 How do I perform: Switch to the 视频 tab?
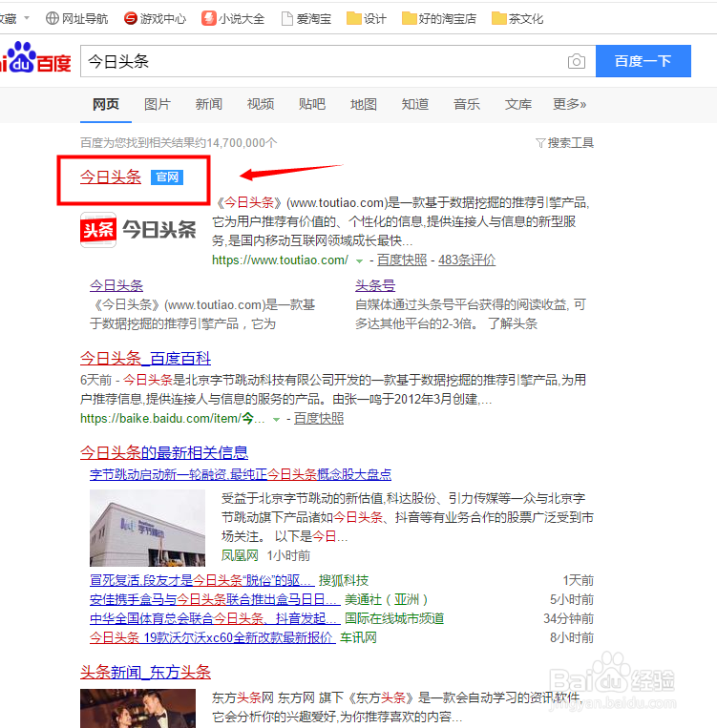[x=261, y=104]
